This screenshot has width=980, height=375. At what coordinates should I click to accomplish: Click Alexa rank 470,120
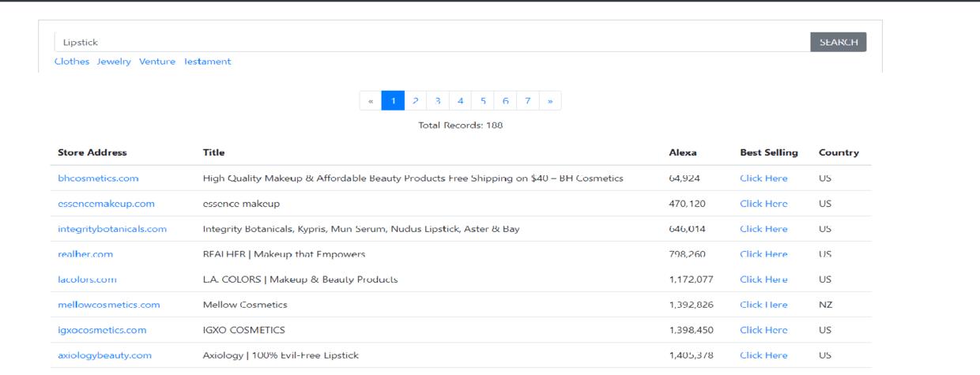[687, 204]
